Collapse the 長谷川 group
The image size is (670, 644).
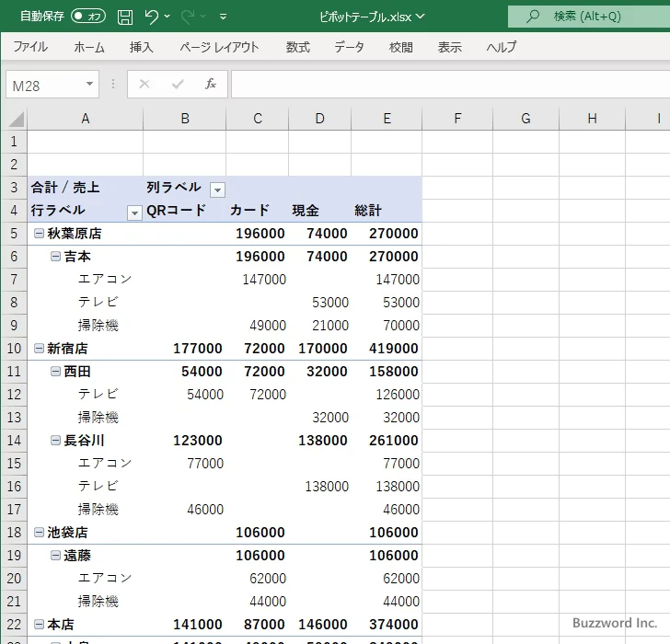coord(55,441)
